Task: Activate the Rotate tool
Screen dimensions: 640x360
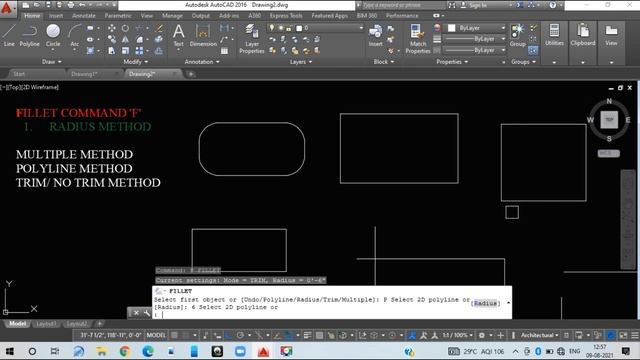Action: [125, 28]
